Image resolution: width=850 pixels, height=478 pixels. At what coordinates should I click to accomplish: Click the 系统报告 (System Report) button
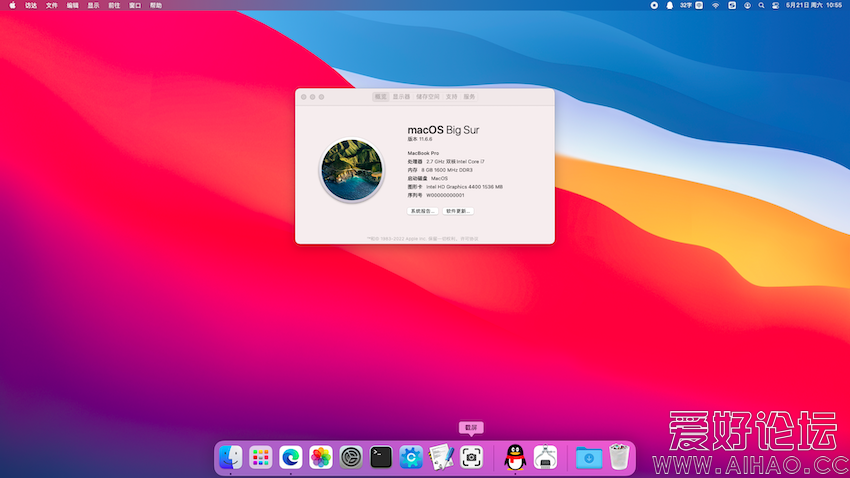click(422, 211)
